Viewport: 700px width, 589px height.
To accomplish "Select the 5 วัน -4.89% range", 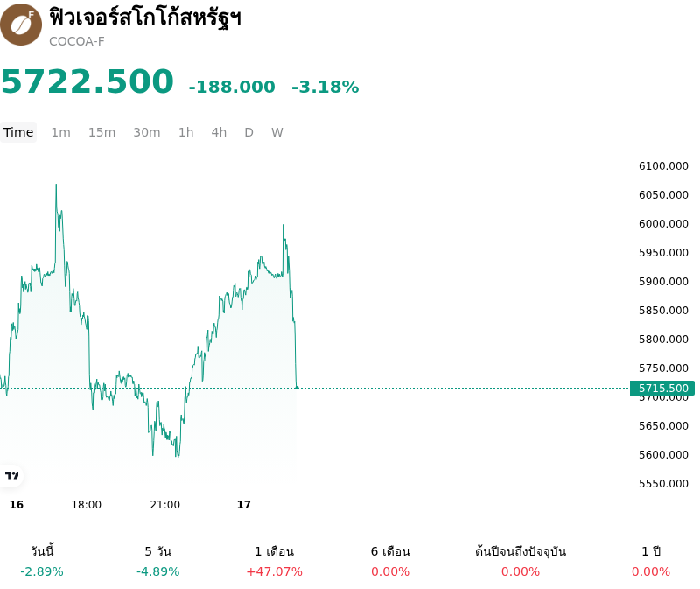I will tap(158, 561).
